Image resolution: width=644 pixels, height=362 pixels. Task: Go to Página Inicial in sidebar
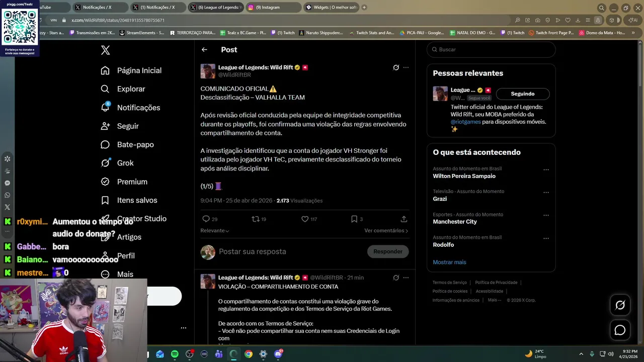tap(131, 70)
